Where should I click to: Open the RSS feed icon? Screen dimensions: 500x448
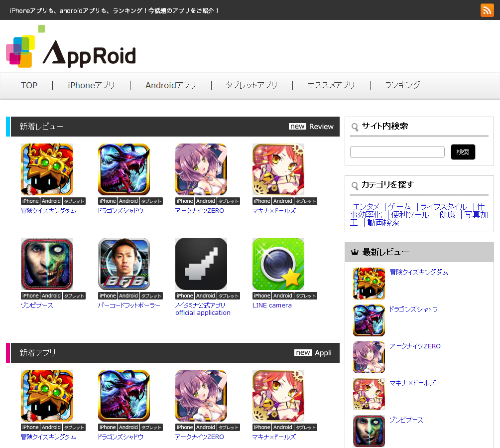coord(487,10)
